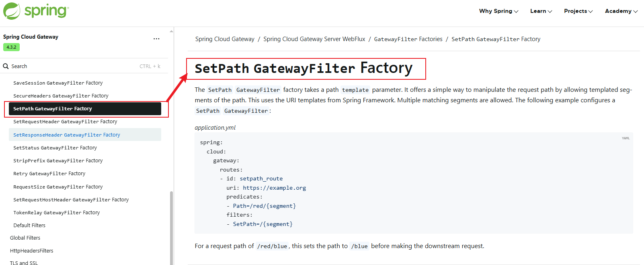
Task: Open SetResponseHeader GatewayFilter Factory page
Action: pos(85,135)
